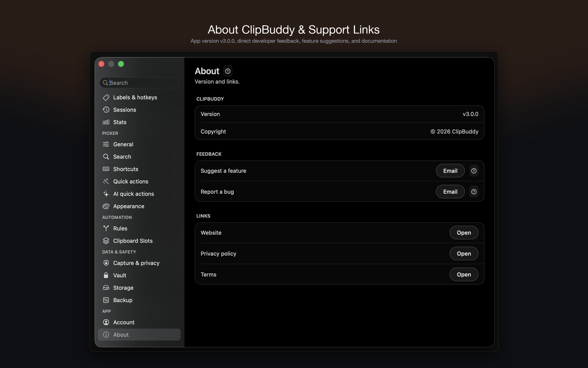
Task: Click the Storage drive icon
Action: [x=106, y=288]
